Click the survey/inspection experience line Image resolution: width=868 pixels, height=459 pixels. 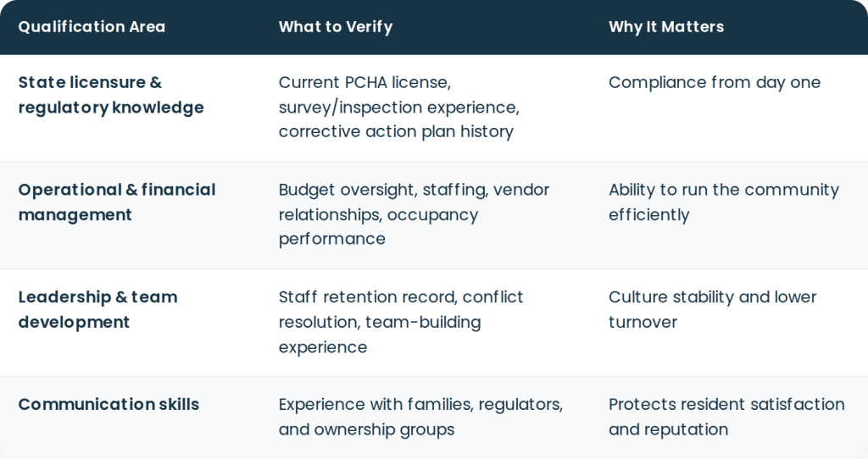coord(399,108)
